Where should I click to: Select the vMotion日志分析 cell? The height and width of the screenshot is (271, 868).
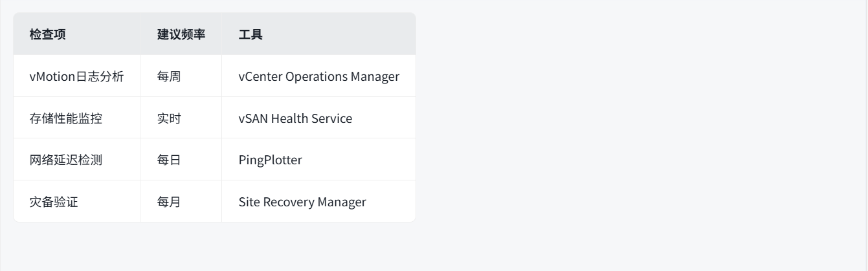pyautogui.click(x=77, y=76)
